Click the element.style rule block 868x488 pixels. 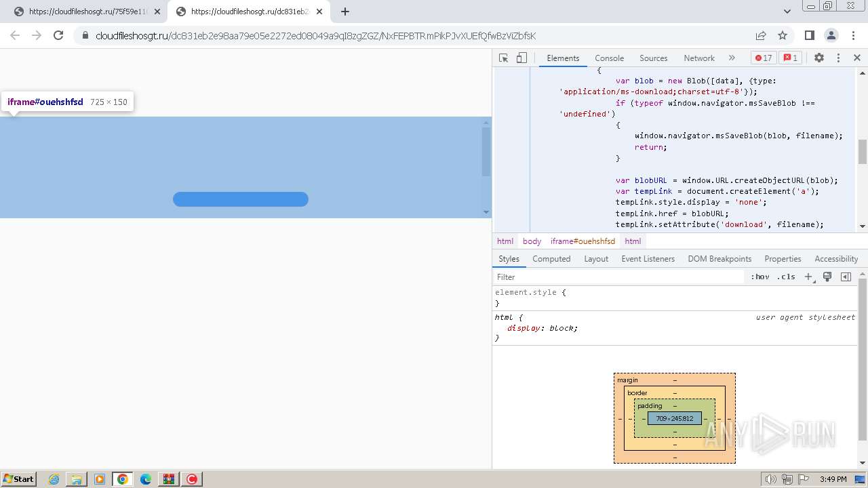pyautogui.click(x=675, y=298)
